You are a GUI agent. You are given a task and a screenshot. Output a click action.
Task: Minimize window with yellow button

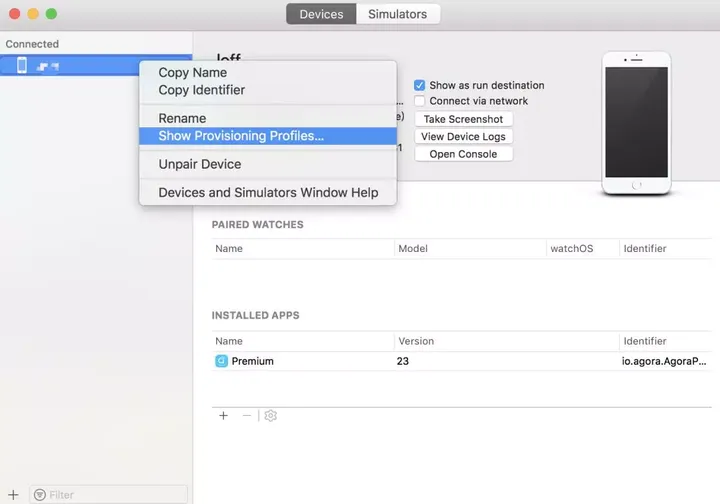tap(33, 14)
